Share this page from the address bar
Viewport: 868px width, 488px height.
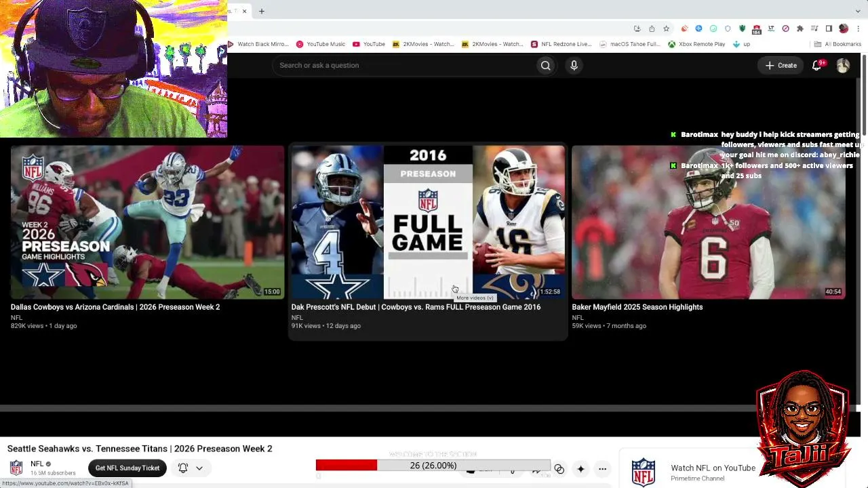point(652,28)
